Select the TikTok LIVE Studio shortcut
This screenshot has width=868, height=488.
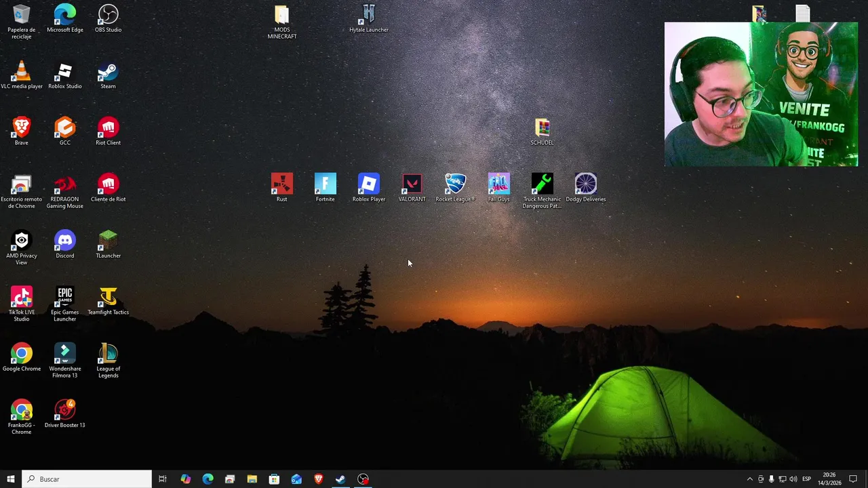(x=22, y=304)
